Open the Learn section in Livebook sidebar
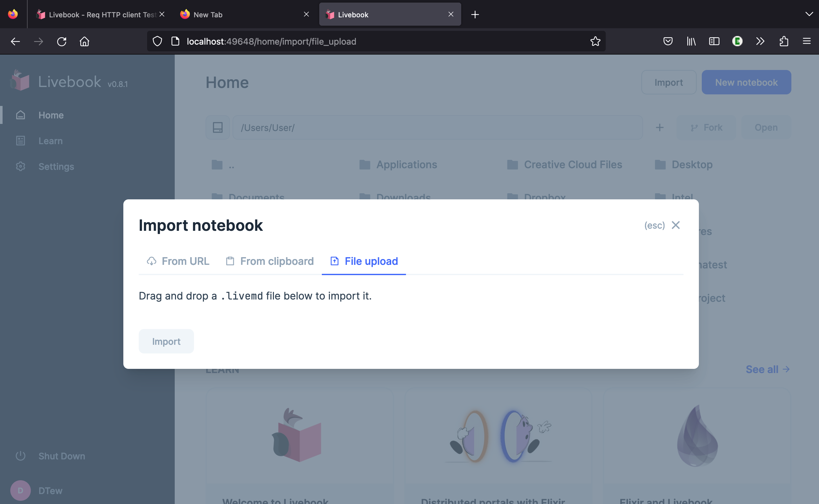This screenshot has height=504, width=819. pos(50,141)
